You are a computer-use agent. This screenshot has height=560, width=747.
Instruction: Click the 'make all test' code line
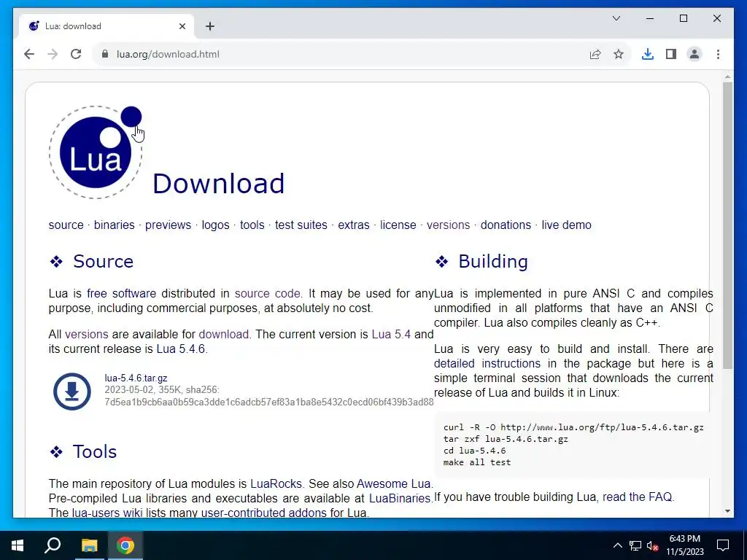tap(477, 462)
